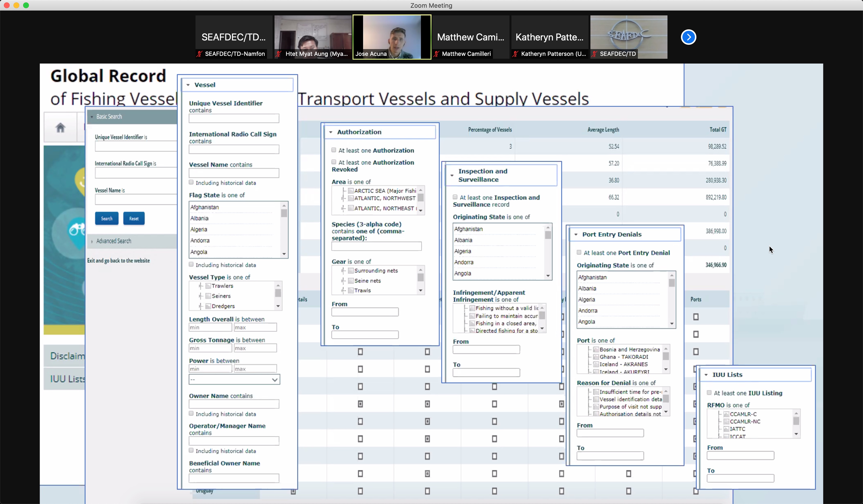
Task: Click the next participants arrow button
Action: (x=688, y=37)
